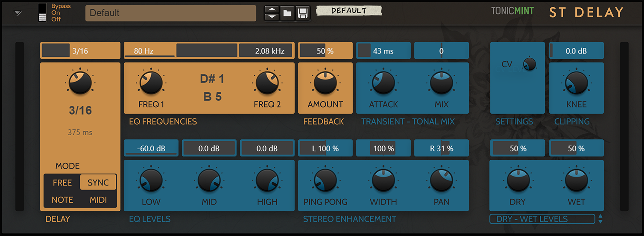Click the patch up/down selector arrows
Viewport: 644px width, 236px height.
(x=272, y=13)
